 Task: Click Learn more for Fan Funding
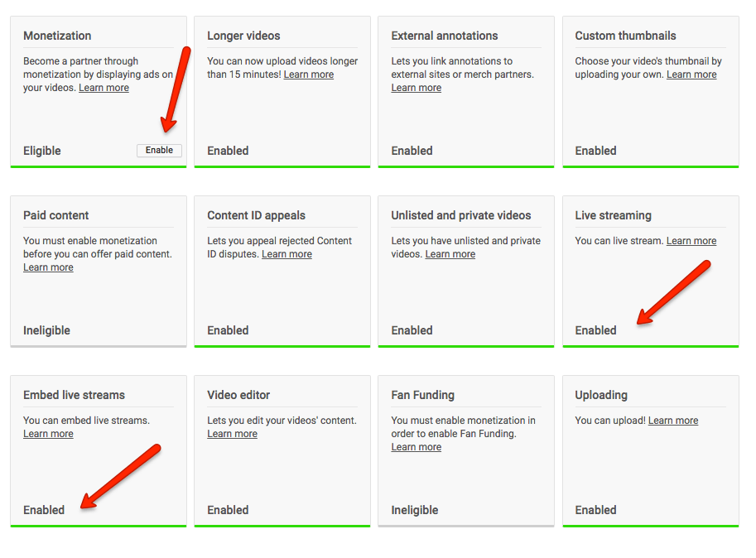pos(416,447)
